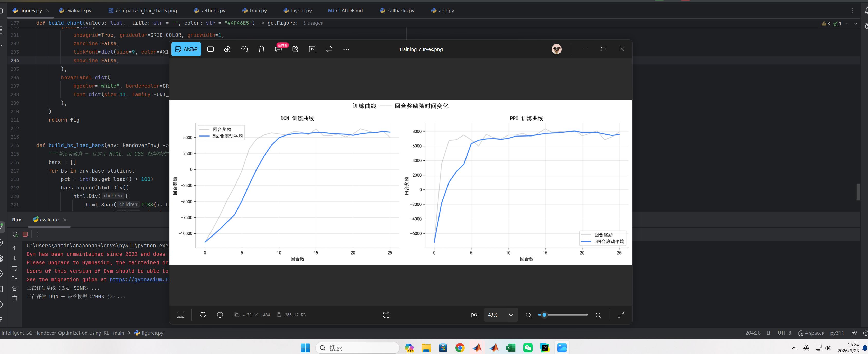The width and height of the screenshot is (868, 354).
Task: Toggle the image viewer side panel layout icon
Action: pos(211,49)
